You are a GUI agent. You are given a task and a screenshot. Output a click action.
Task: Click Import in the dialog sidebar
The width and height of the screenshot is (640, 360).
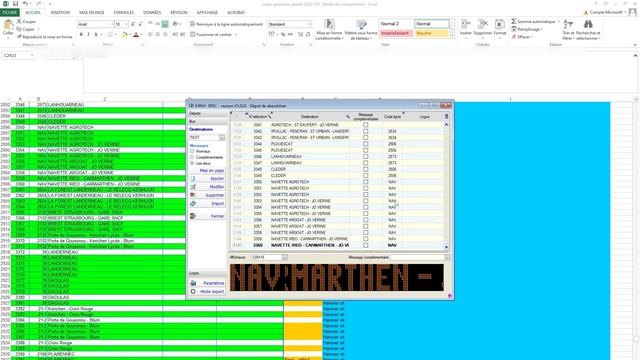point(207,203)
